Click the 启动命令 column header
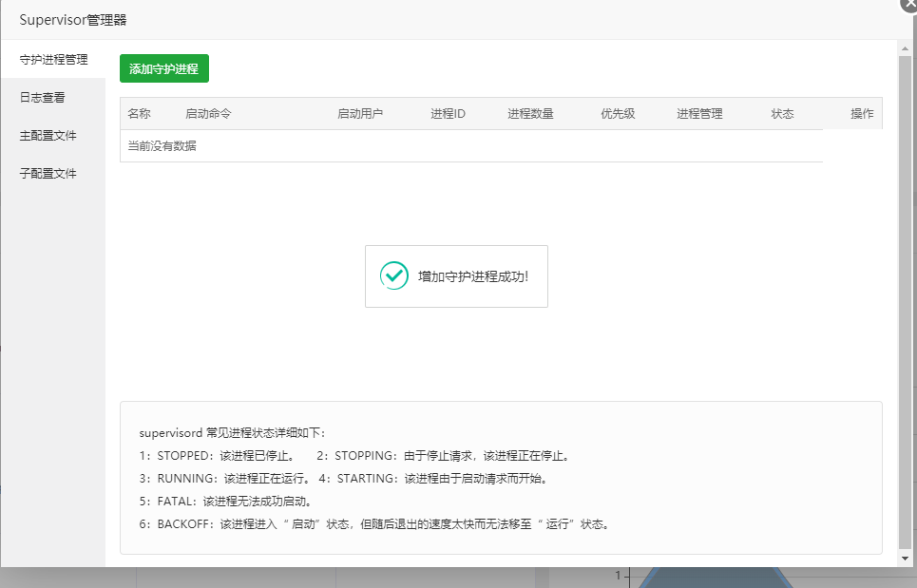 pos(208,113)
